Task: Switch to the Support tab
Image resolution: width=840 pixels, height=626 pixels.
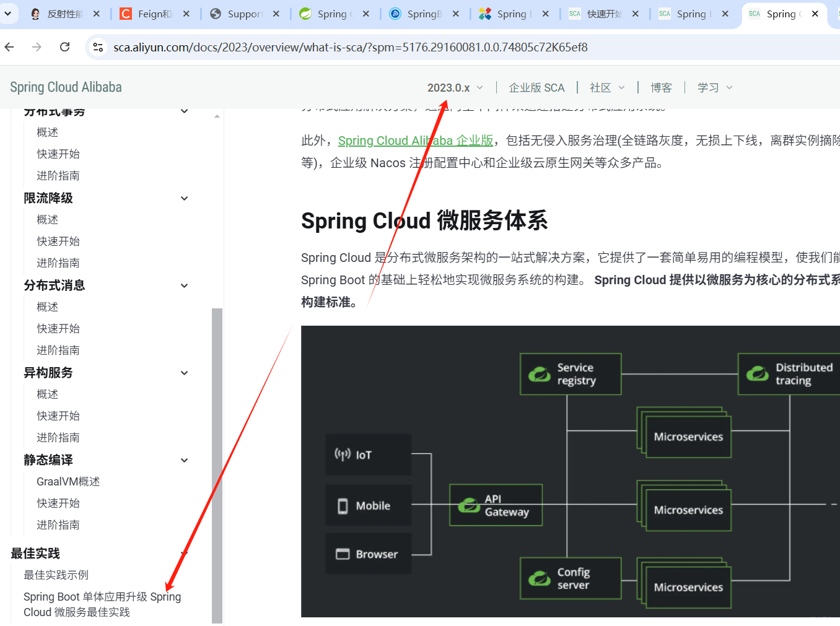Action: click(x=245, y=14)
